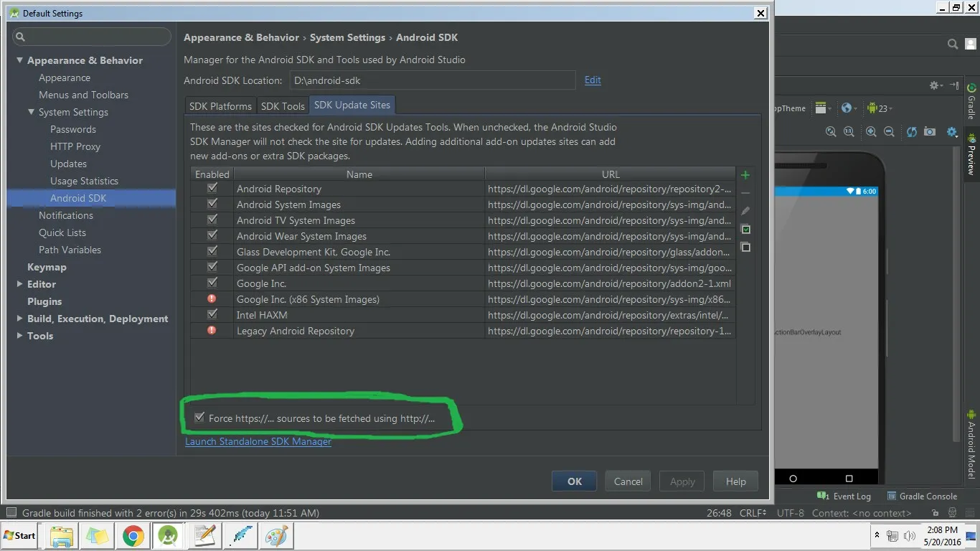980x551 pixels.
Task: Uncheck Android Repository enabled checkbox
Action: coord(212,188)
